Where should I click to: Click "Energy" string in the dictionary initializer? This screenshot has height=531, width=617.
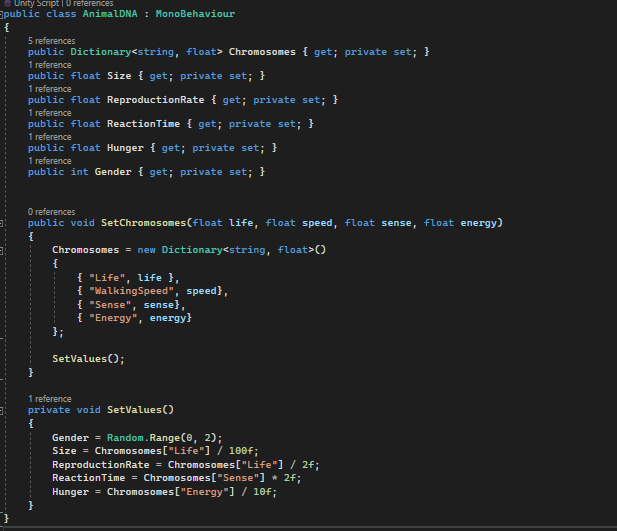113,318
